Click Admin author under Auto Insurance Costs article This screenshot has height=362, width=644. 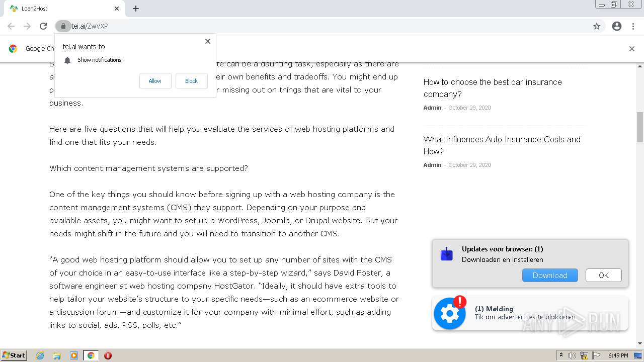pyautogui.click(x=432, y=165)
